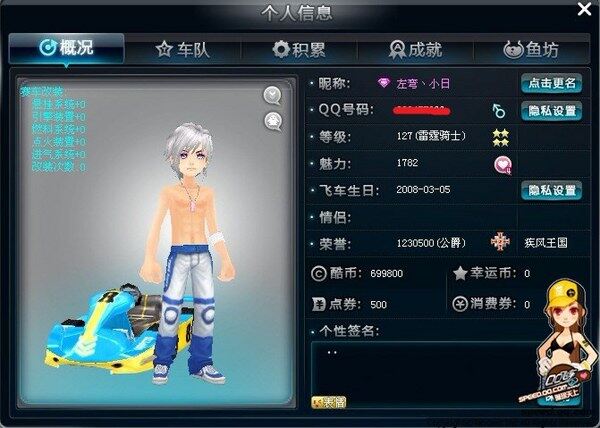Select the 成就 tab
The width and height of the screenshot is (600, 428).
click(416, 50)
